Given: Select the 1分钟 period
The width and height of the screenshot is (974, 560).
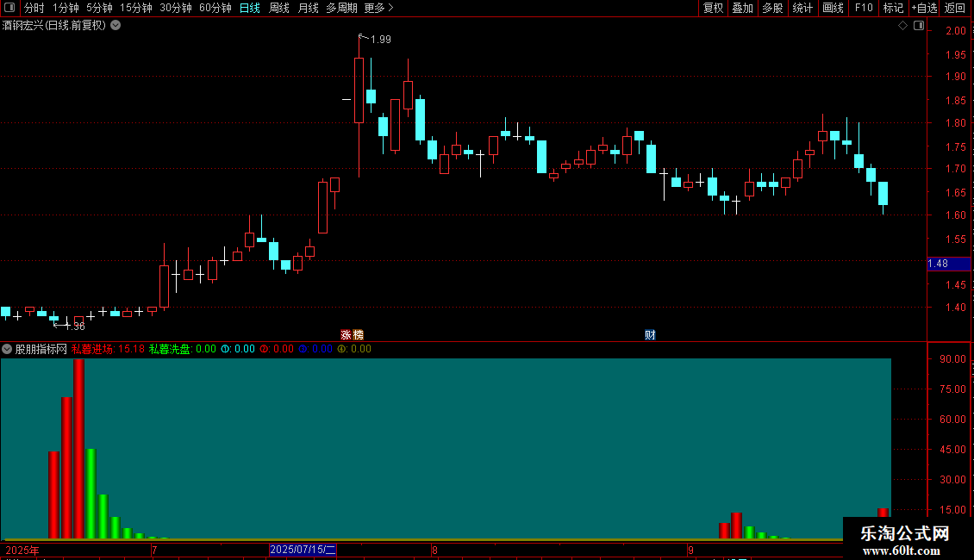Looking at the screenshot, I should [66, 8].
